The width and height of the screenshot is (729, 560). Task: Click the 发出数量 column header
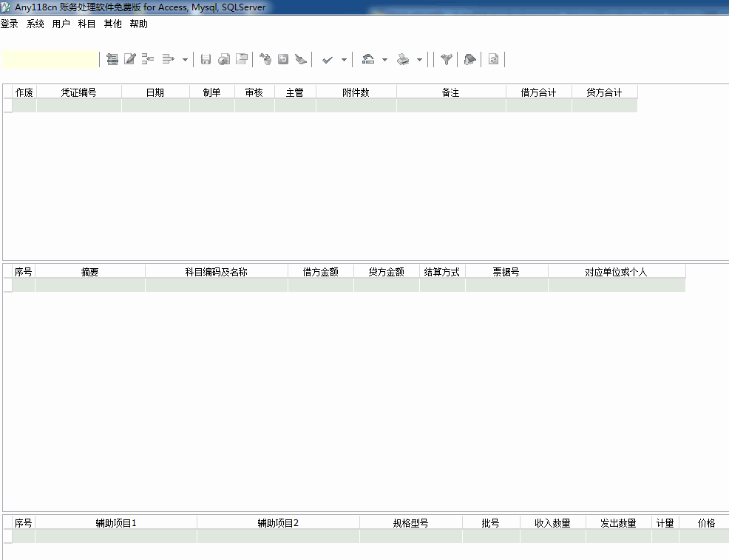618,522
